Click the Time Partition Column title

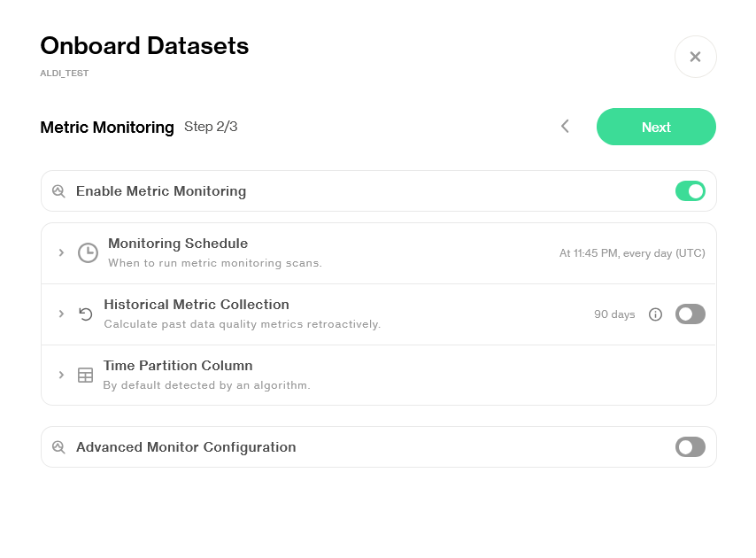coord(178,366)
